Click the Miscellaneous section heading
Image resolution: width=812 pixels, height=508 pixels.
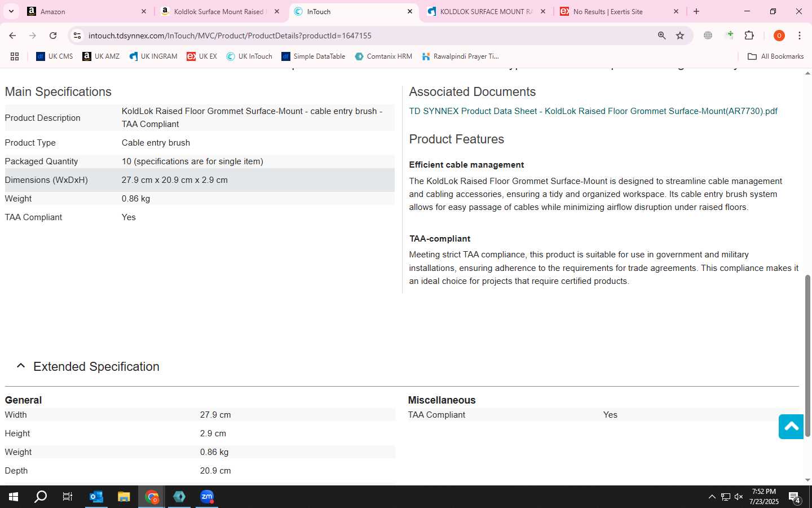442,400
